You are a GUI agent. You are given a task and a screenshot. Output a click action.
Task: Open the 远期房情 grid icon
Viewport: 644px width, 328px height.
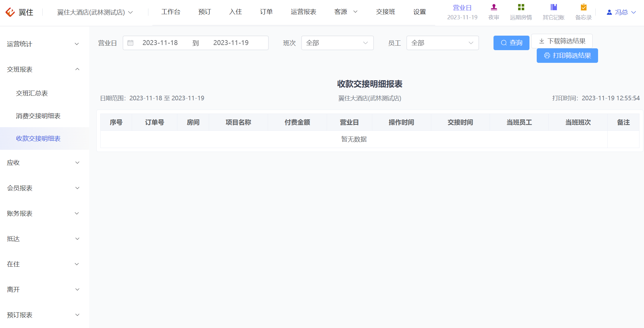tap(521, 7)
